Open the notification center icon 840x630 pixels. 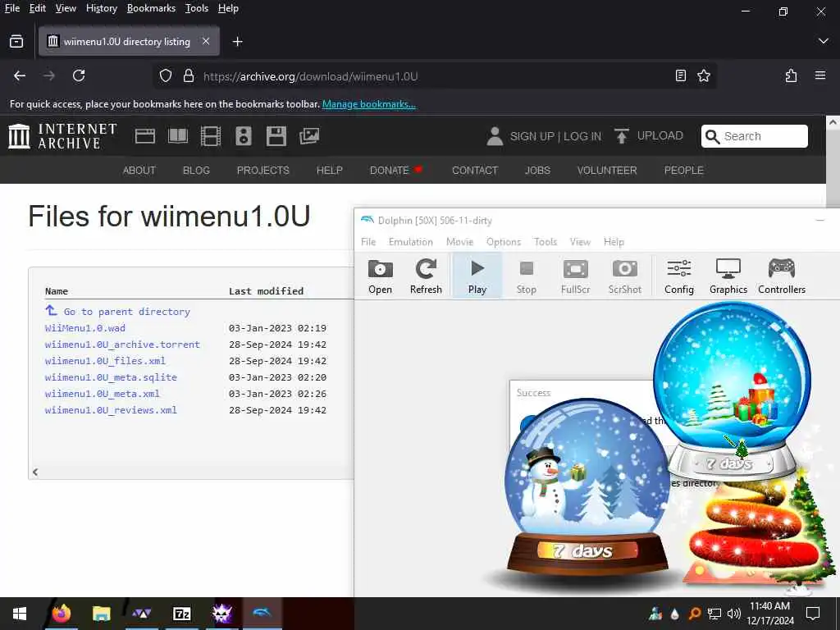pos(813,614)
